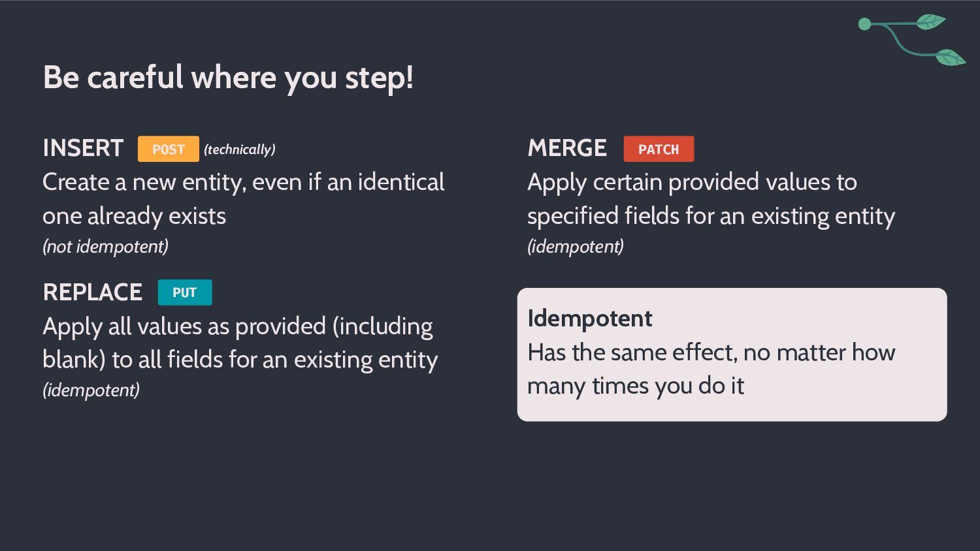Click the 'one already exists' text line
The width and height of the screenshot is (980, 551).
coord(135,216)
